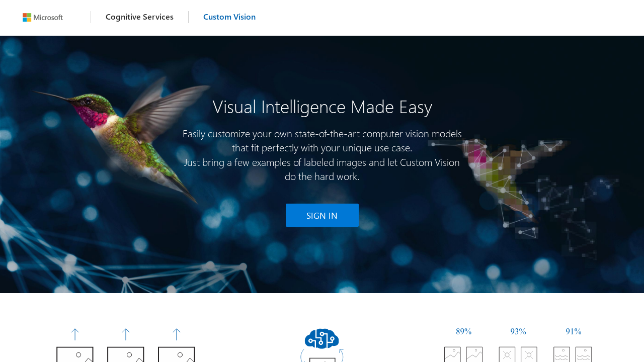Click the 91% accuracy label
Image resolution: width=644 pixels, height=362 pixels.
(x=574, y=331)
